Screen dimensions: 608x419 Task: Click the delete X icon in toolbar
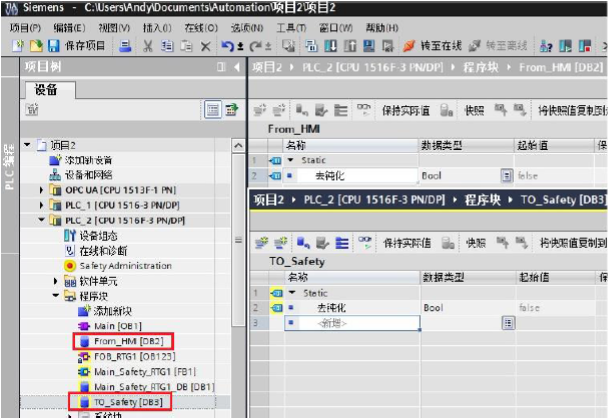point(206,47)
